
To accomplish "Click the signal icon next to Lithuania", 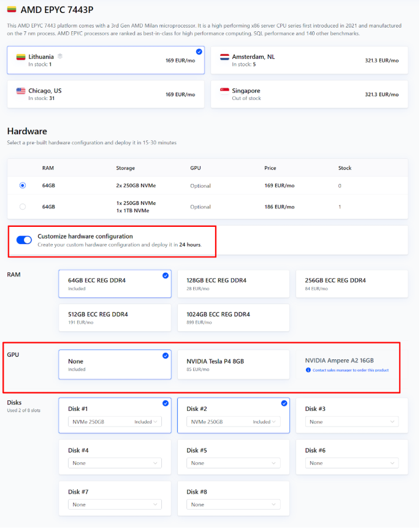I will (60, 56).
